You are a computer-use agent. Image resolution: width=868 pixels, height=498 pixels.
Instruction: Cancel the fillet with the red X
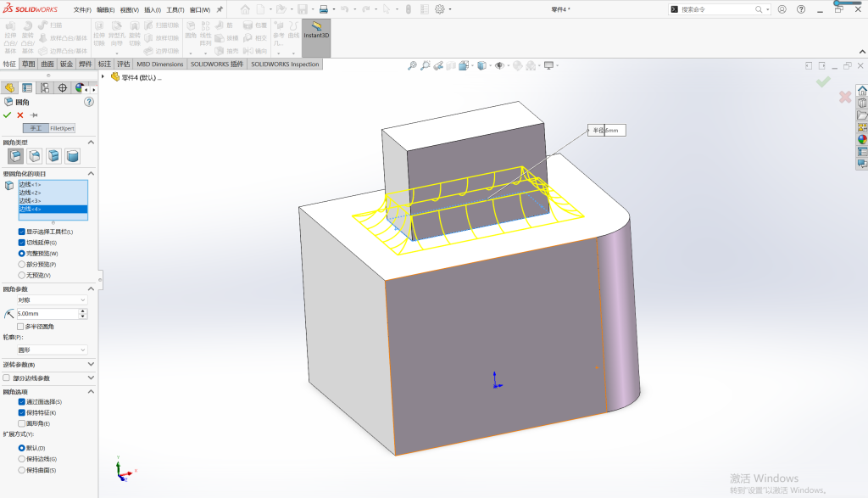20,115
